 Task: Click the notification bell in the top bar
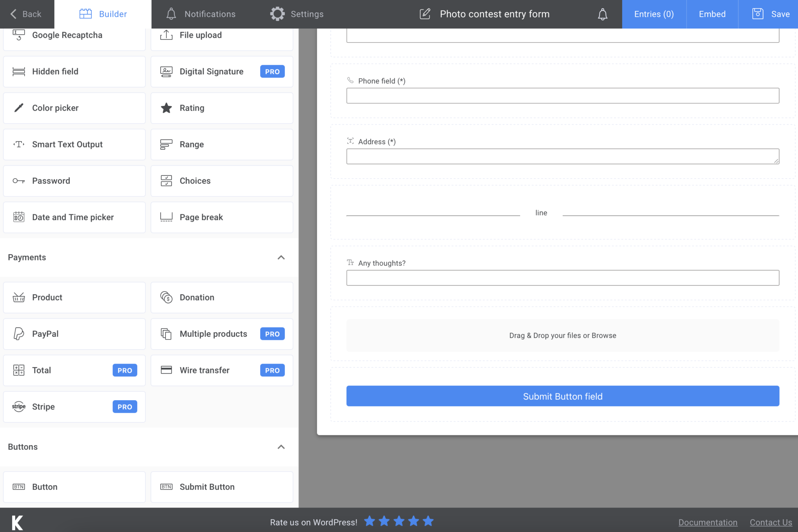click(x=602, y=14)
